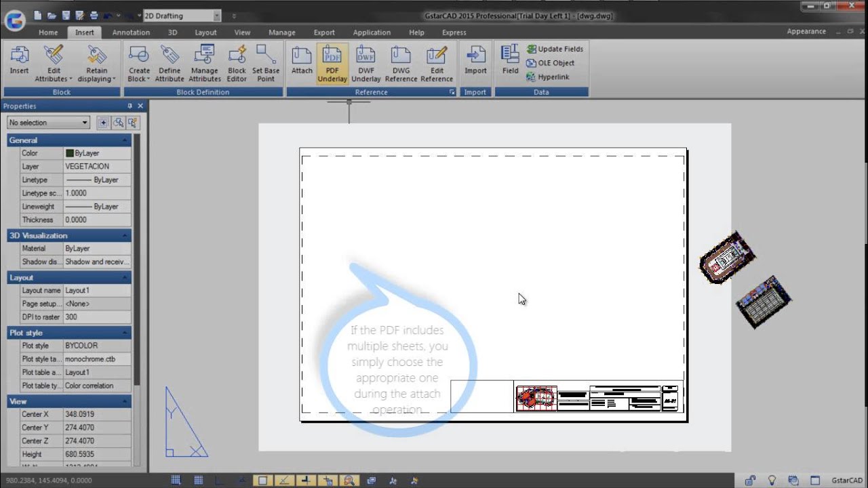The width and height of the screenshot is (868, 488).
Task: Switch to the Layout ribbon tab
Action: click(206, 33)
